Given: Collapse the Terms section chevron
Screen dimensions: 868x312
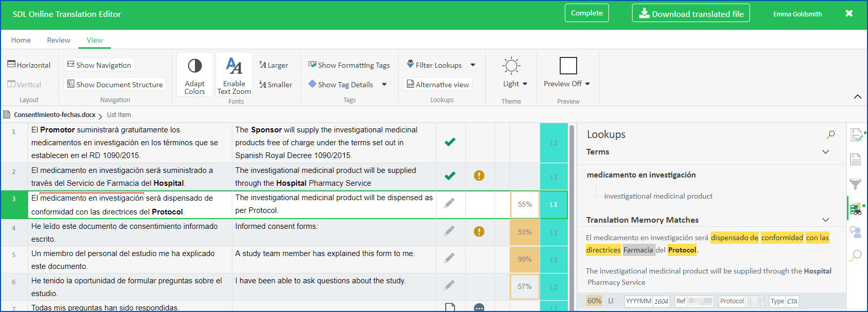Looking at the screenshot, I should click(825, 152).
